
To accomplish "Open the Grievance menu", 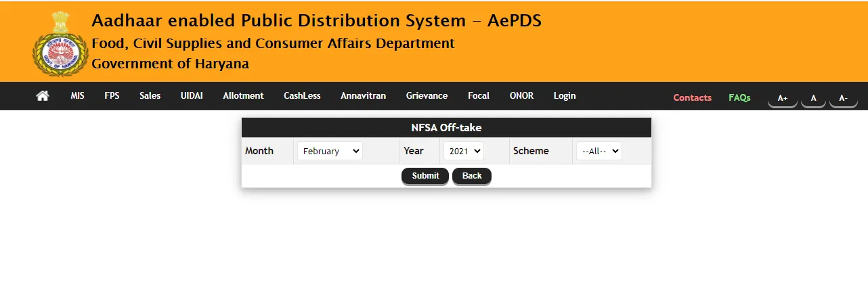I will (x=427, y=96).
